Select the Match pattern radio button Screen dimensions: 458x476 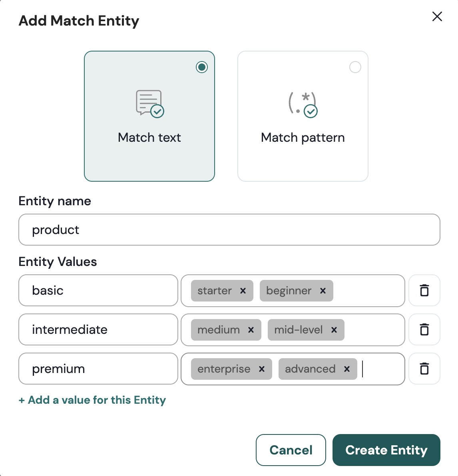[x=355, y=67]
